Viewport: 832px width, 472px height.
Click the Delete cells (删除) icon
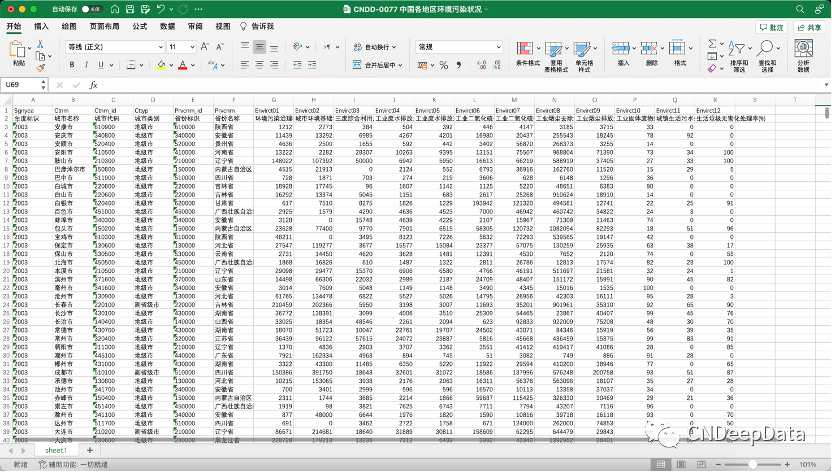coord(649,49)
